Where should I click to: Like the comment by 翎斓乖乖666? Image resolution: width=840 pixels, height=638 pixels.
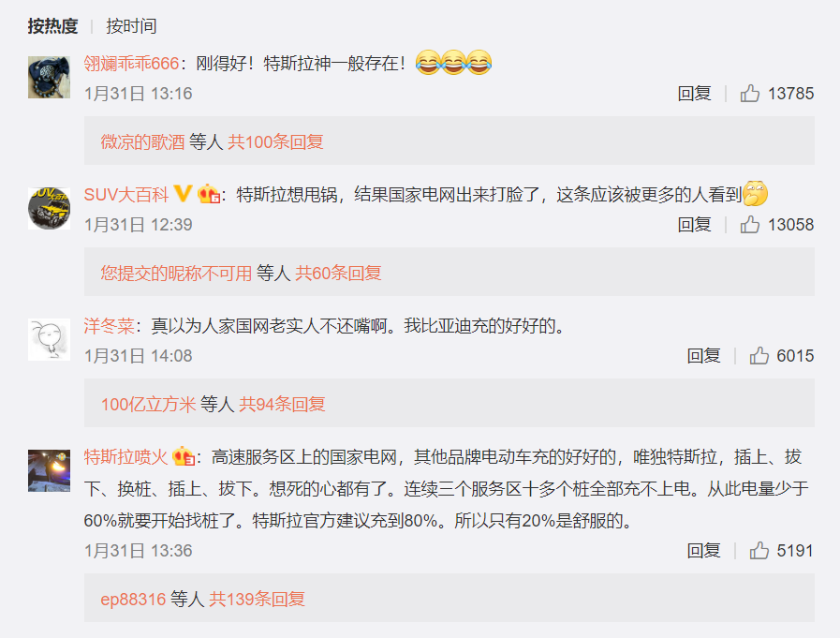click(x=750, y=94)
